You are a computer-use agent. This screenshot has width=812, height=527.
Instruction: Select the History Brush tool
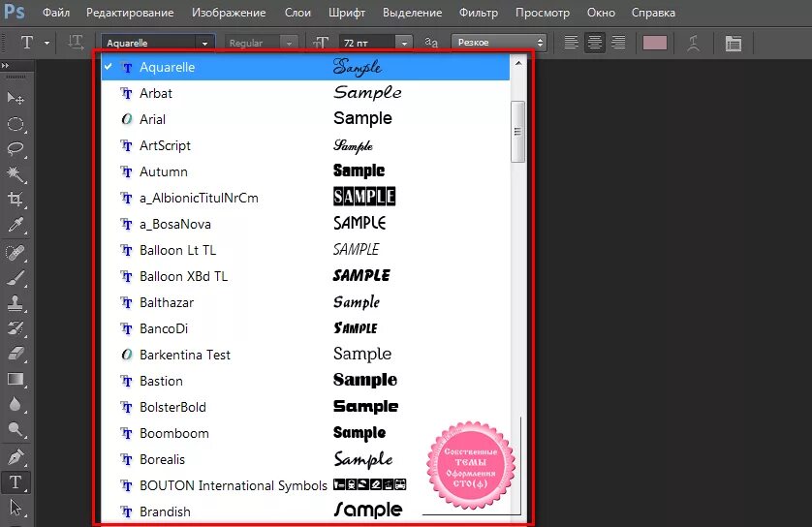coord(16,328)
